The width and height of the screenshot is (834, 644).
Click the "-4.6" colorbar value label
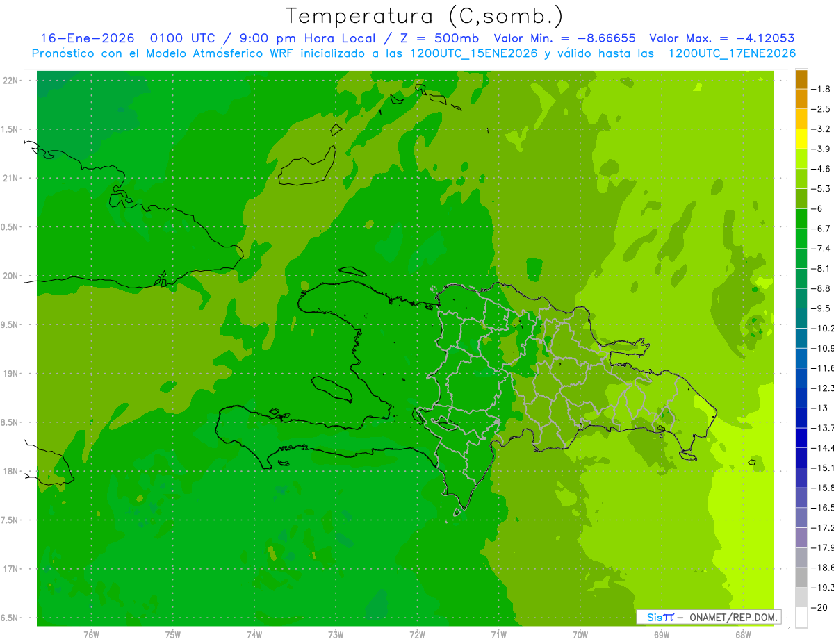click(821, 169)
